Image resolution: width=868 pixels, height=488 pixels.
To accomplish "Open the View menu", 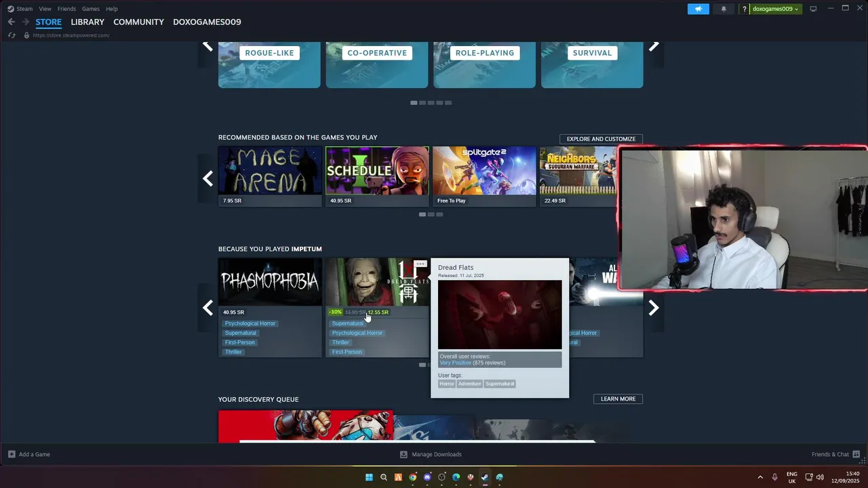I will pos(45,9).
